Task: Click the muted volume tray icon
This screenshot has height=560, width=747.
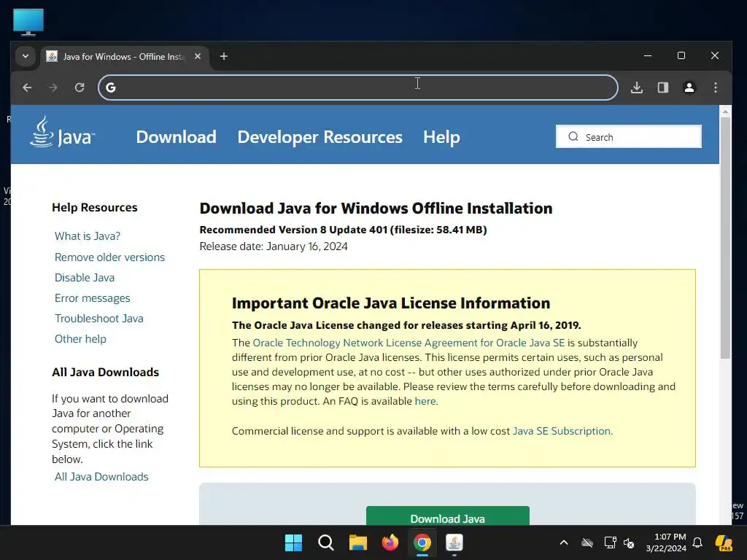Action: point(629,542)
